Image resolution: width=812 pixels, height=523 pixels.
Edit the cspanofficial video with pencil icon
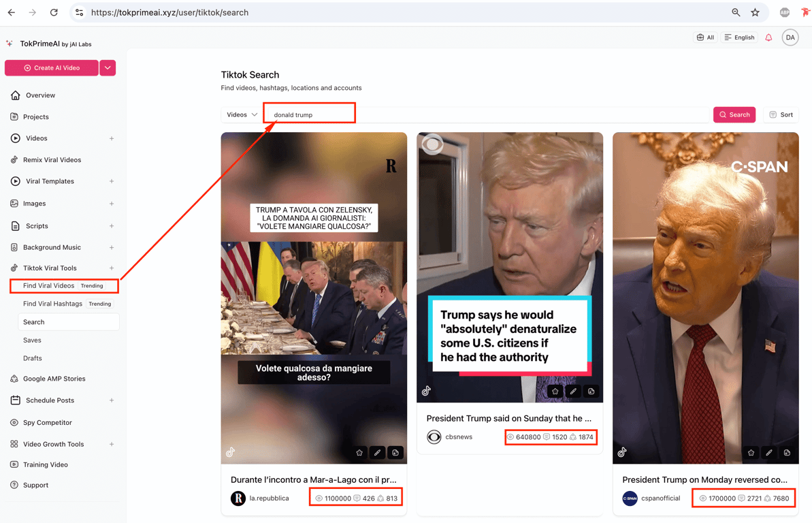pos(769,452)
